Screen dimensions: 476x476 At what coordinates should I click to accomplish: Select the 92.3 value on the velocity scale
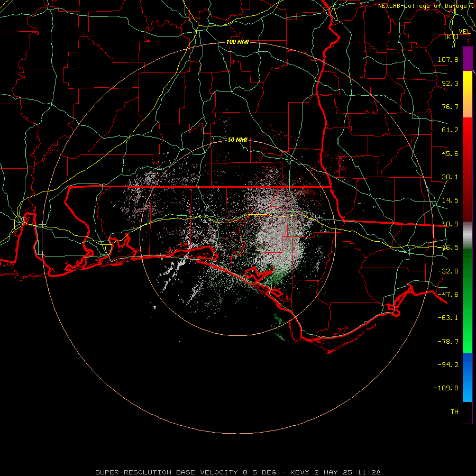pyautogui.click(x=450, y=83)
